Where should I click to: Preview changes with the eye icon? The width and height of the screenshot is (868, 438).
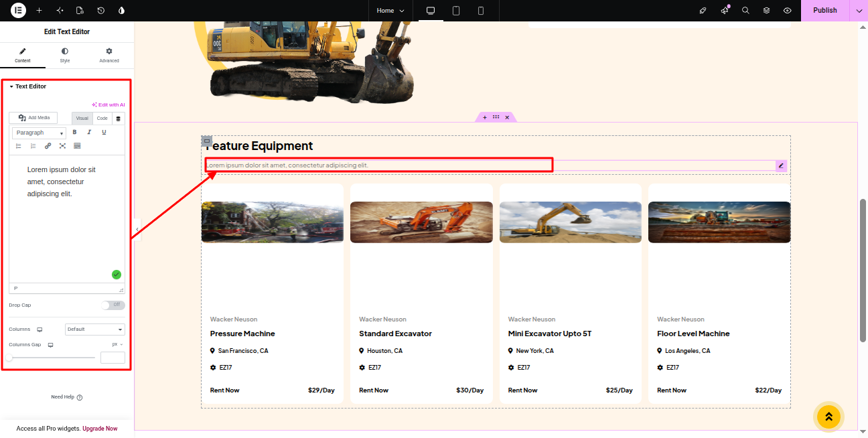788,11
